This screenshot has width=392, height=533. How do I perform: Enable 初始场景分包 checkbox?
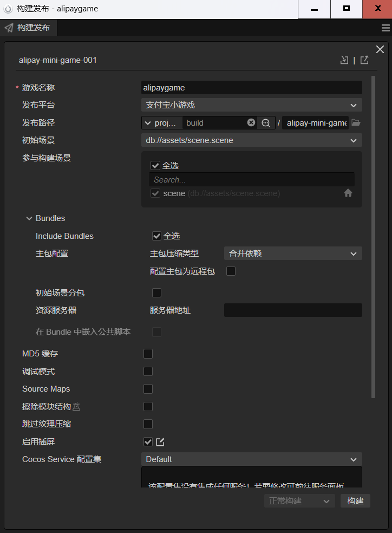pyautogui.click(x=156, y=292)
